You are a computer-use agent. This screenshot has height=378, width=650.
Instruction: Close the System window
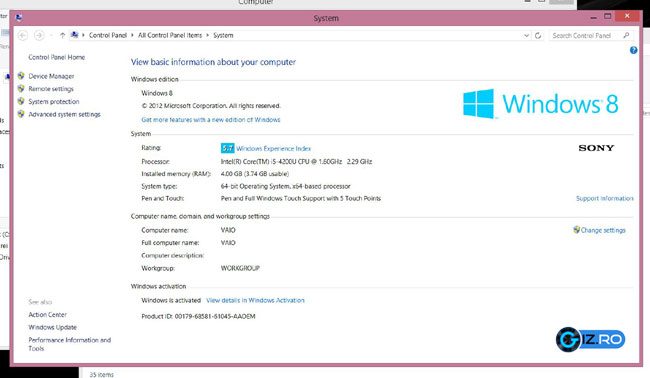[x=627, y=16]
